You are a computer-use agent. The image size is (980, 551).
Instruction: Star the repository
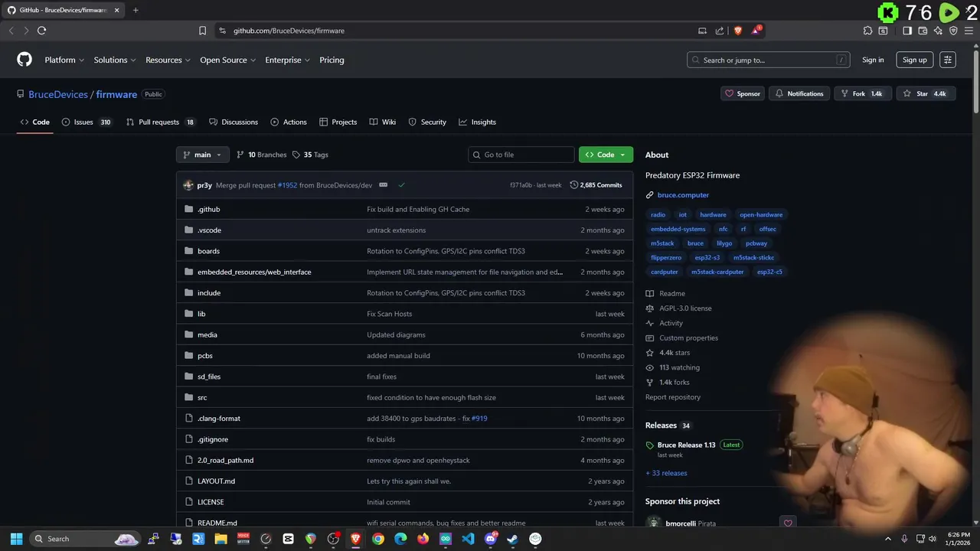926,93
